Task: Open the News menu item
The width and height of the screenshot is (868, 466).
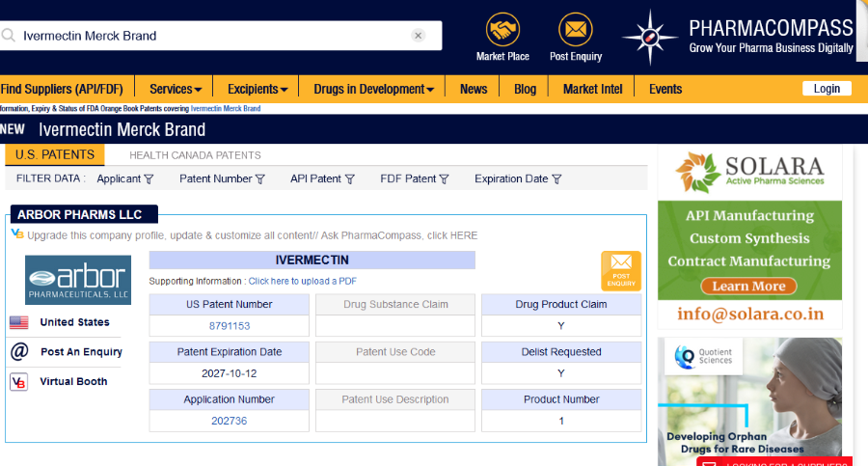Action: click(x=474, y=89)
